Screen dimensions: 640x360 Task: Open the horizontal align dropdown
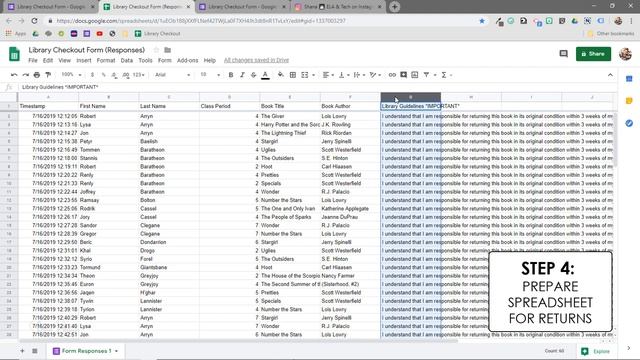coord(328,75)
